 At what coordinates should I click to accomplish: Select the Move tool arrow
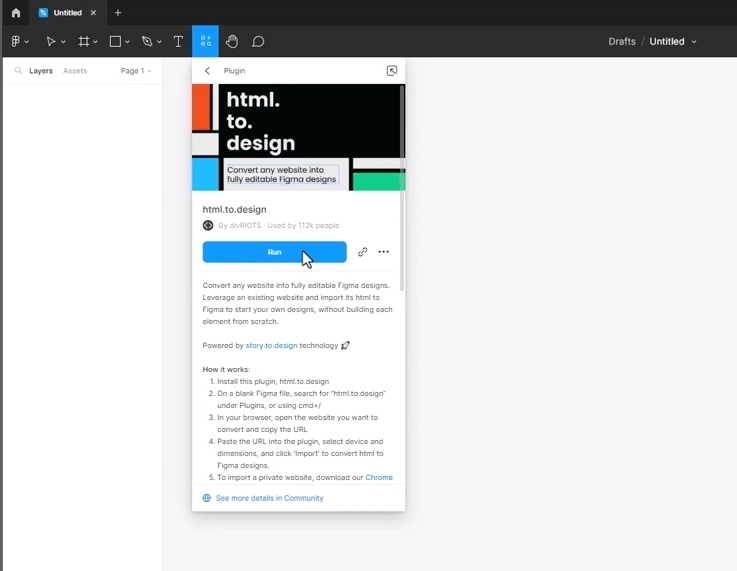tap(51, 41)
